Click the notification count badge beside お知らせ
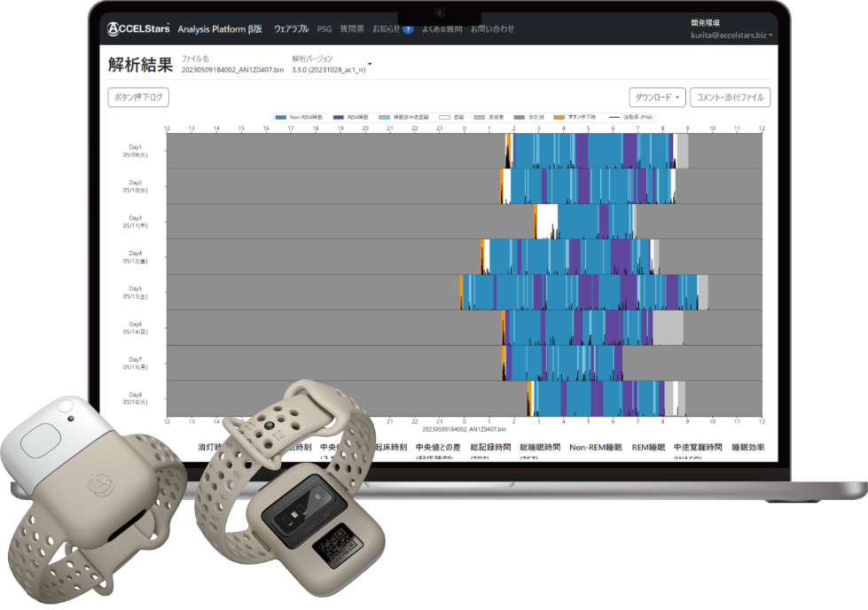The width and height of the screenshot is (868, 610). point(408,28)
